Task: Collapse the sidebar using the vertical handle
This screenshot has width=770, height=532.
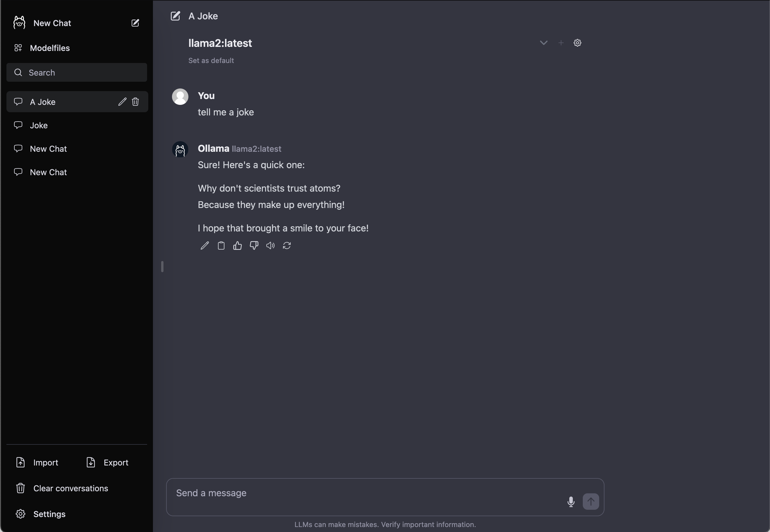Action: (x=162, y=267)
